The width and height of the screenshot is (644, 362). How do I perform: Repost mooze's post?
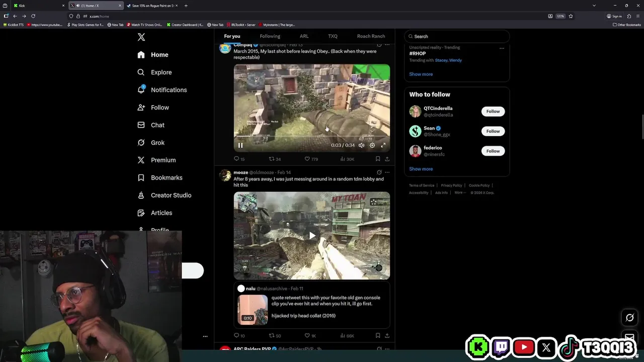pos(275,336)
